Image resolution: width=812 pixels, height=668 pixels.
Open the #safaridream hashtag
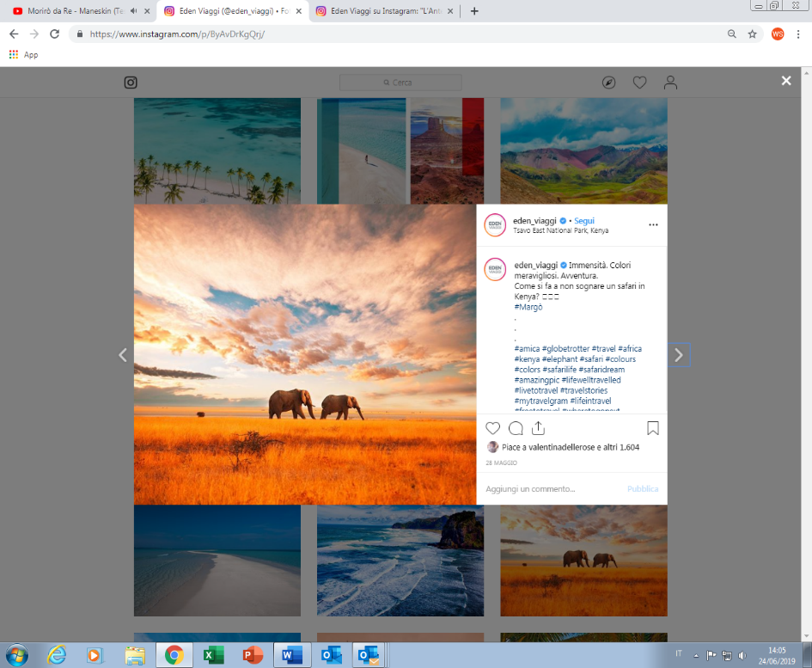[601, 370]
